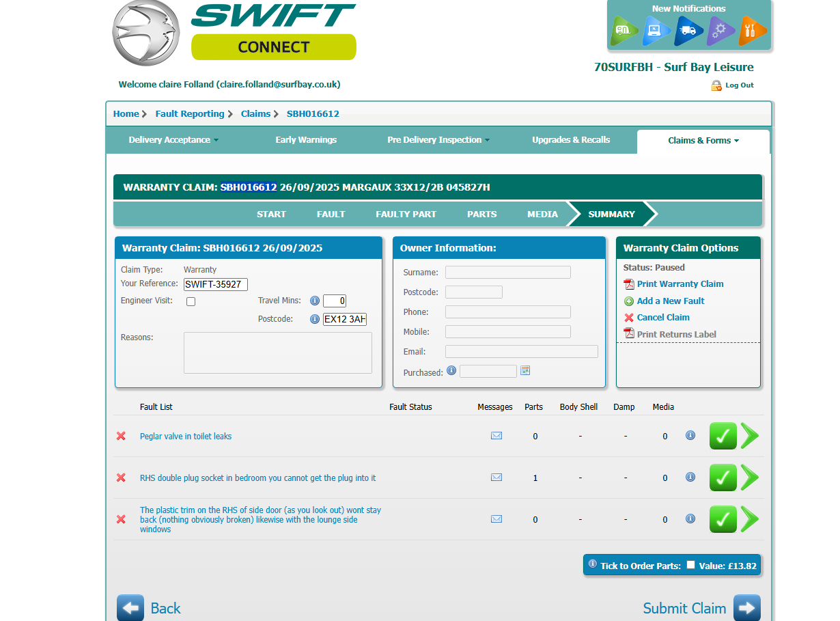This screenshot has height=621, width=840.
Task: Open the Peglar valve in toilet leaks fault
Action: 186,437
